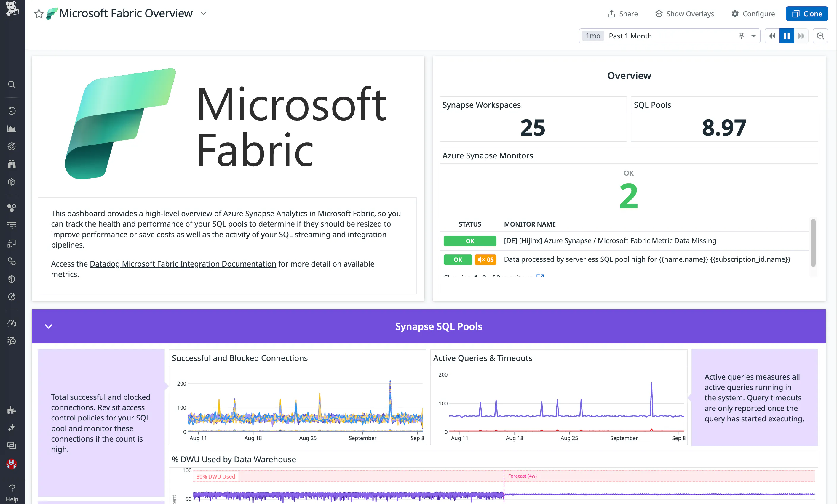This screenshot has height=504, width=837.
Task: Open the Configure menu
Action: click(x=753, y=14)
